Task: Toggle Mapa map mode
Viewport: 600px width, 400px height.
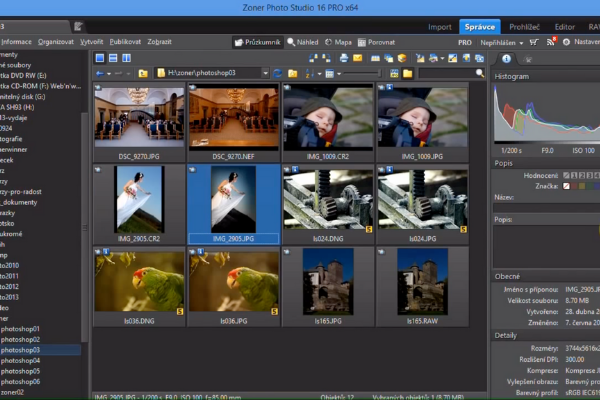Action: [x=338, y=42]
